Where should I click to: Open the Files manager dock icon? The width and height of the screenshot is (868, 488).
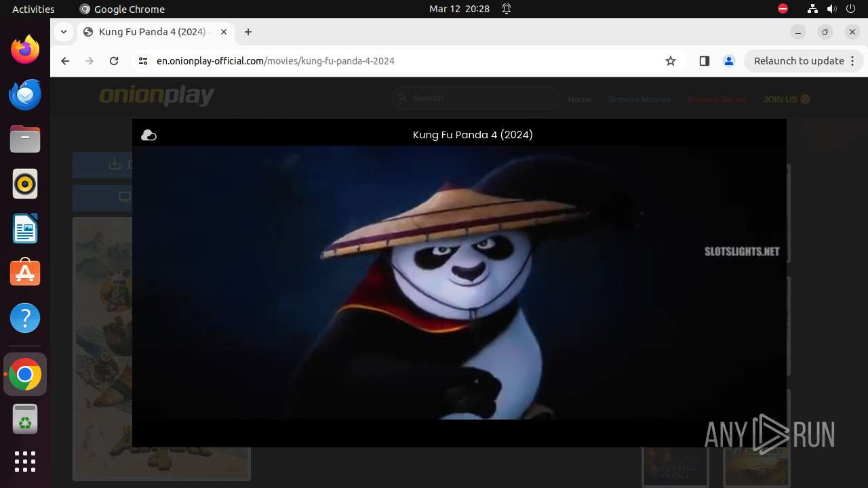[25, 139]
